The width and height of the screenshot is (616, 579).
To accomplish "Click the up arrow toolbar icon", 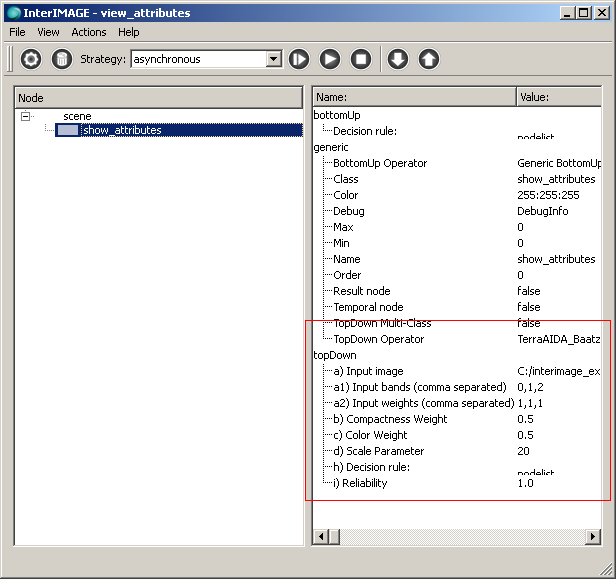I will (x=428, y=59).
